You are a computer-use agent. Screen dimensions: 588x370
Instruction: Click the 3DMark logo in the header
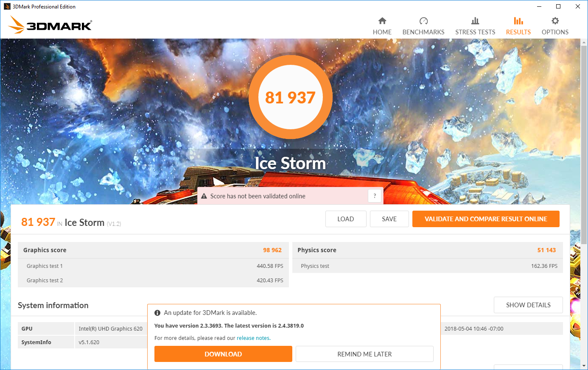coord(50,25)
